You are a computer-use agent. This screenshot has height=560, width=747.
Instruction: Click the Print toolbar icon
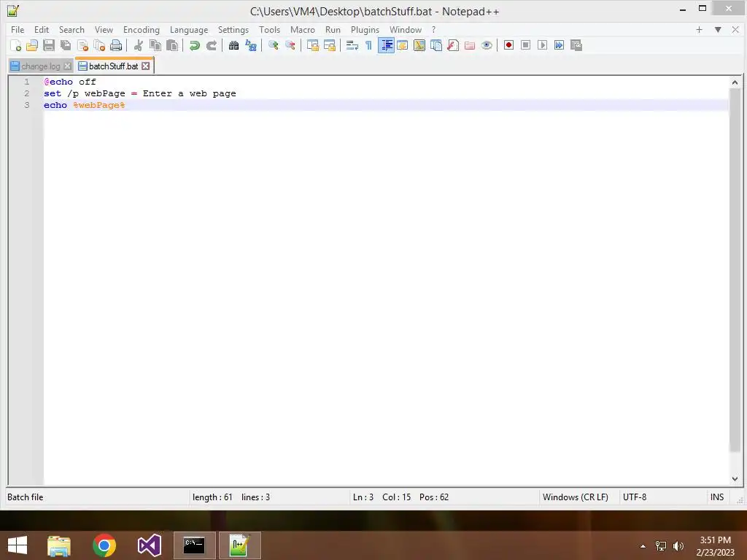click(116, 45)
